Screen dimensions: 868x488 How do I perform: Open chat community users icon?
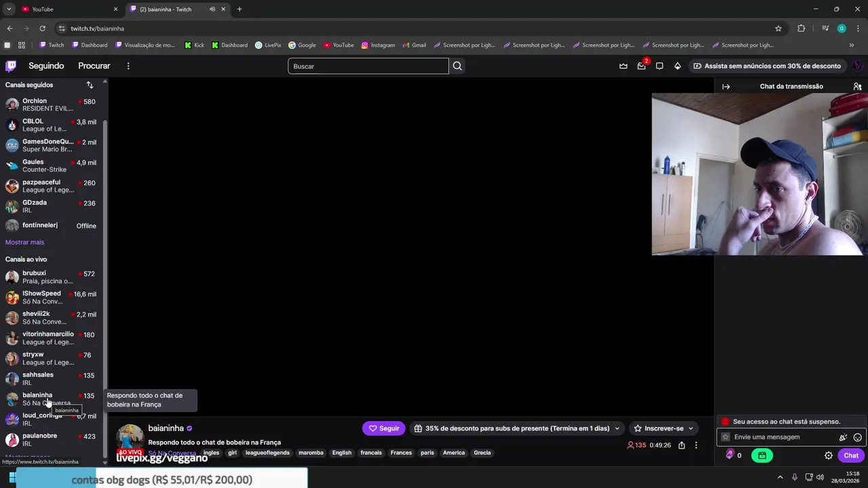tap(857, 87)
